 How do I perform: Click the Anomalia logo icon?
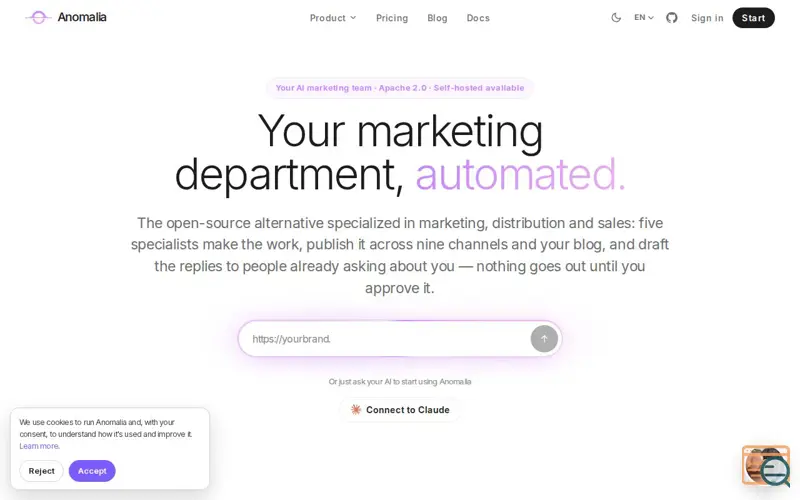click(38, 17)
